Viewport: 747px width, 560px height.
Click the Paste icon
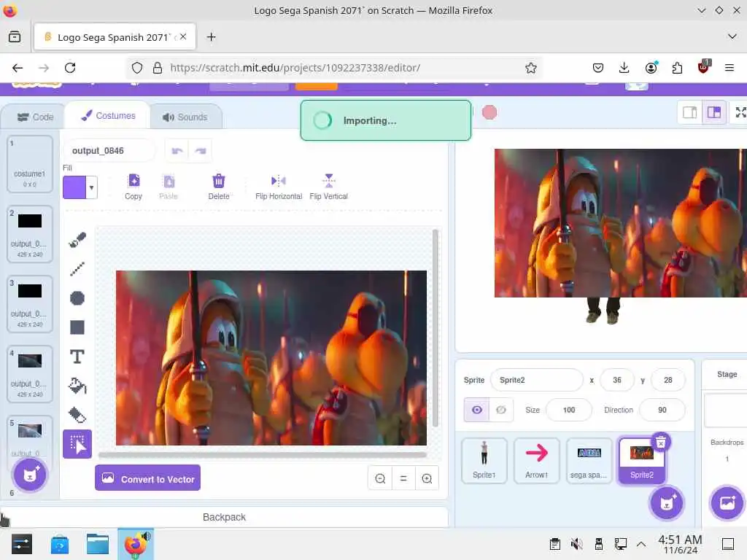[x=169, y=187]
